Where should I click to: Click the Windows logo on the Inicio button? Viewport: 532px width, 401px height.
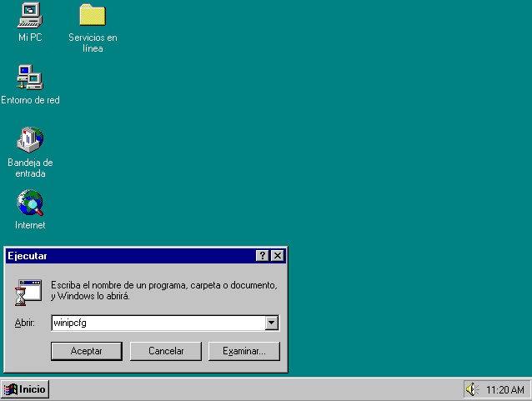point(11,389)
